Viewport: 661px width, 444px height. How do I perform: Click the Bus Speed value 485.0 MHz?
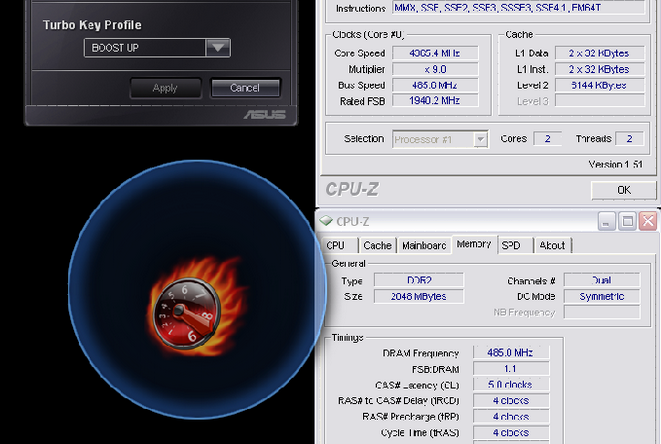[435, 85]
